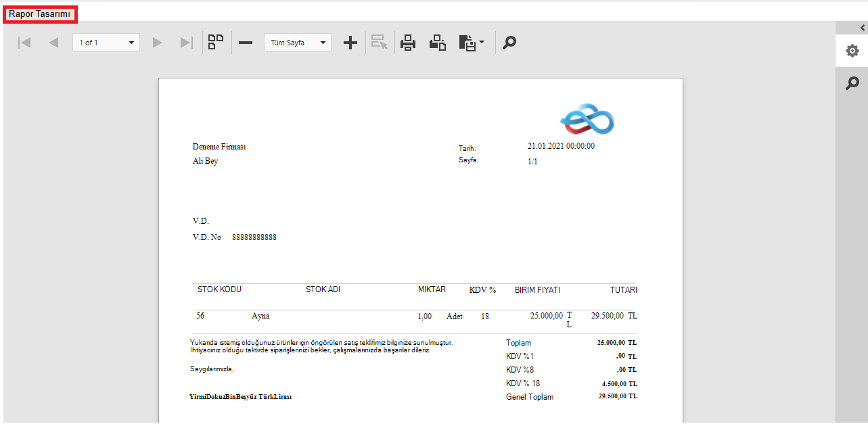
Task: Expand the 'Tüm Sayfa' zoom dropdown
Action: [x=297, y=43]
